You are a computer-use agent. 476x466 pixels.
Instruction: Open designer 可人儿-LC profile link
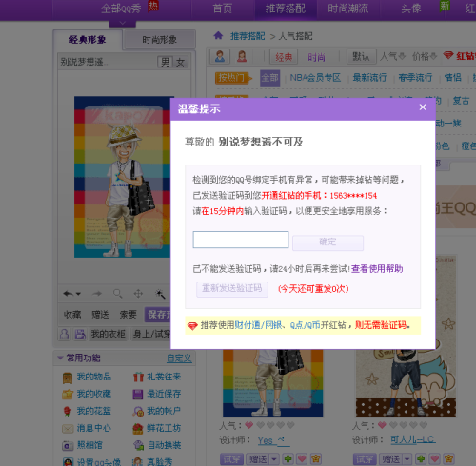pyautogui.click(x=412, y=440)
